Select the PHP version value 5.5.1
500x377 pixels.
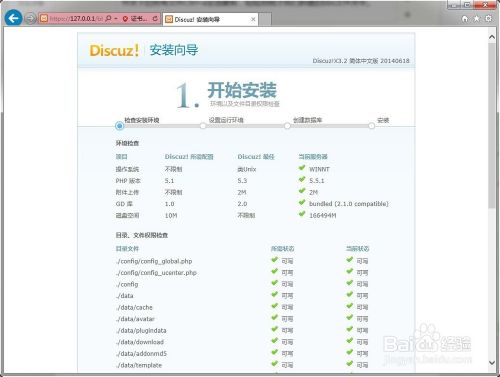point(317,181)
